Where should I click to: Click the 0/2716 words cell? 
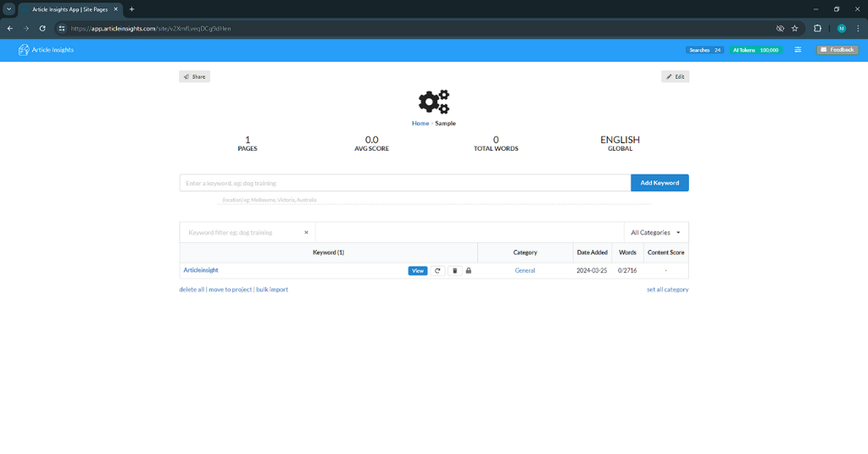(627, 270)
